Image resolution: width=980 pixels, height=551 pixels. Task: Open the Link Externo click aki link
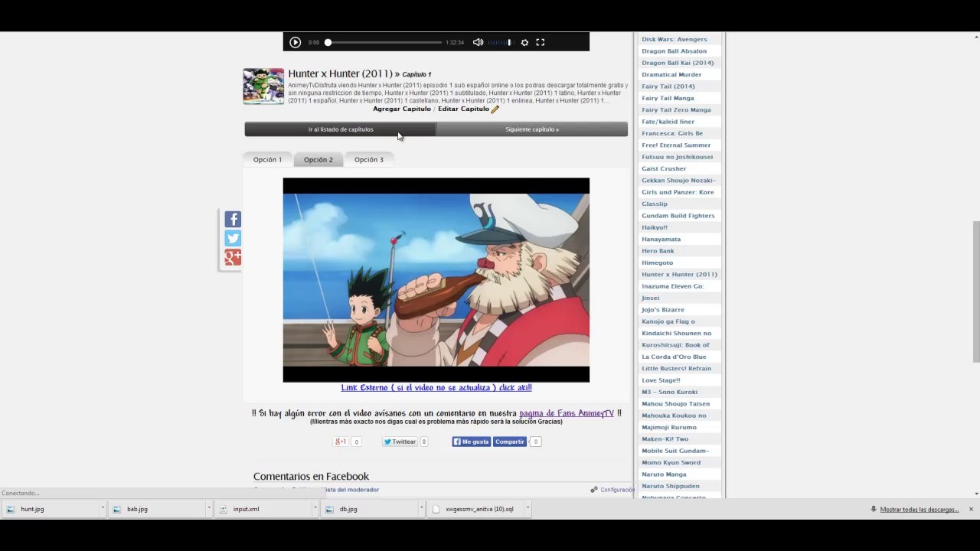click(436, 387)
